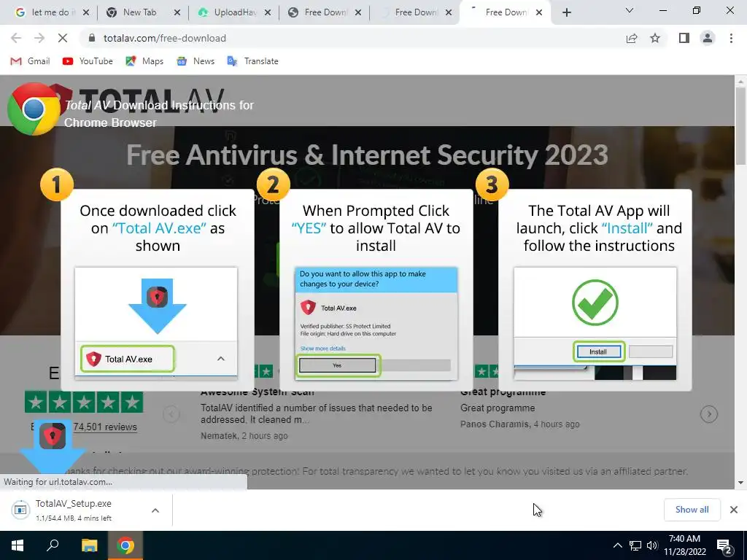The width and height of the screenshot is (747, 560).
Task: Click the page vertical scrollbar
Action: tap(740, 125)
